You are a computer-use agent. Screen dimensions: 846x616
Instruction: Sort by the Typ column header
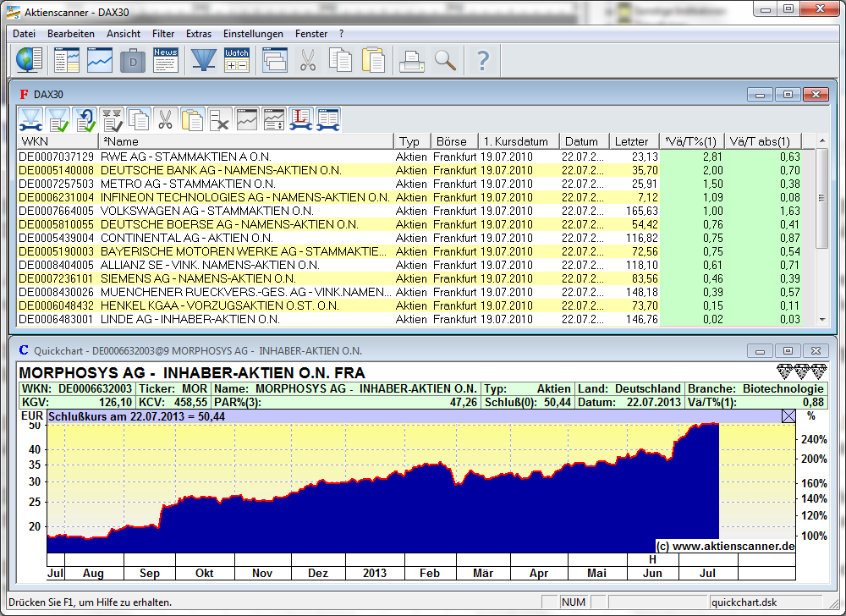tap(412, 141)
